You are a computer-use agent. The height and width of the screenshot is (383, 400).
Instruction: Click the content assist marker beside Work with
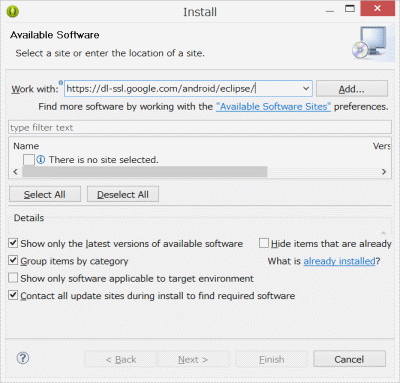pos(61,82)
